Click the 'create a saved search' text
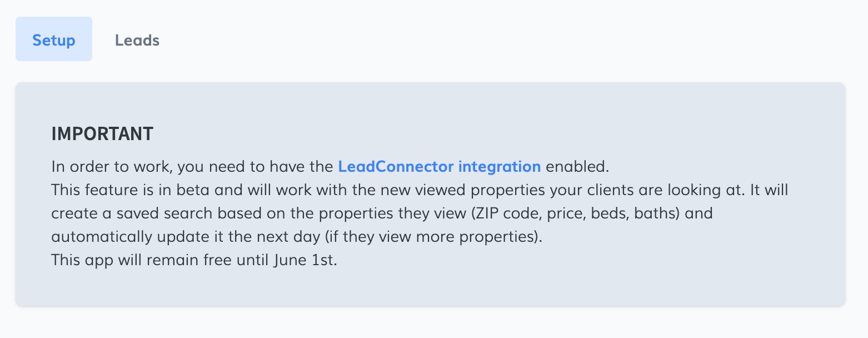Screen dimensions: 868x338 click(132, 213)
